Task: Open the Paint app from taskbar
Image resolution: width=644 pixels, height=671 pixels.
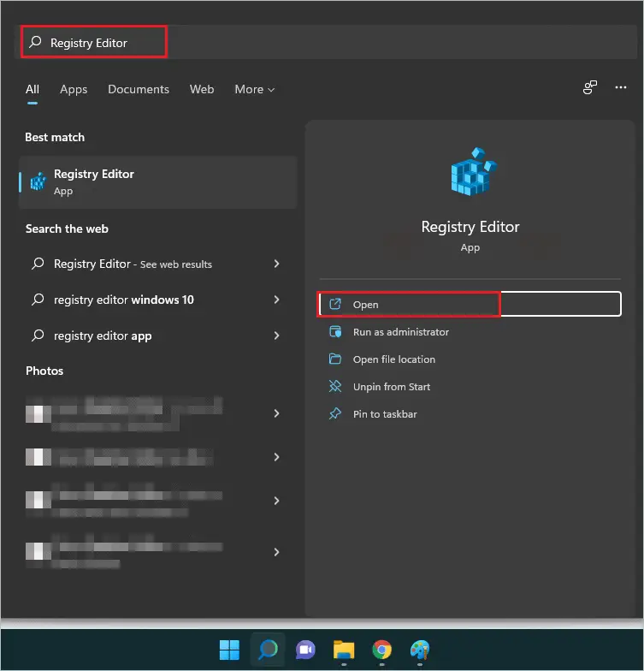Action: pyautogui.click(x=420, y=650)
